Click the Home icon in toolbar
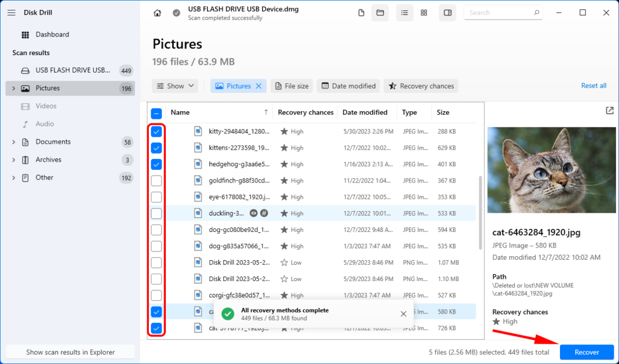 157,13
